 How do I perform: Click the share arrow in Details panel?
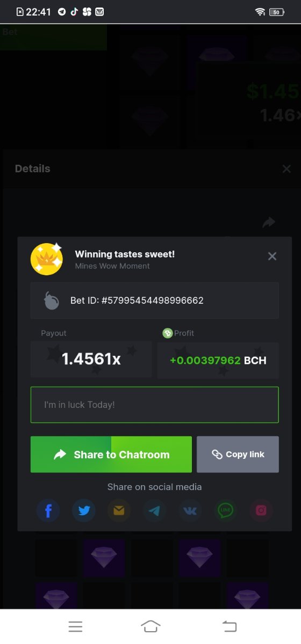(269, 222)
